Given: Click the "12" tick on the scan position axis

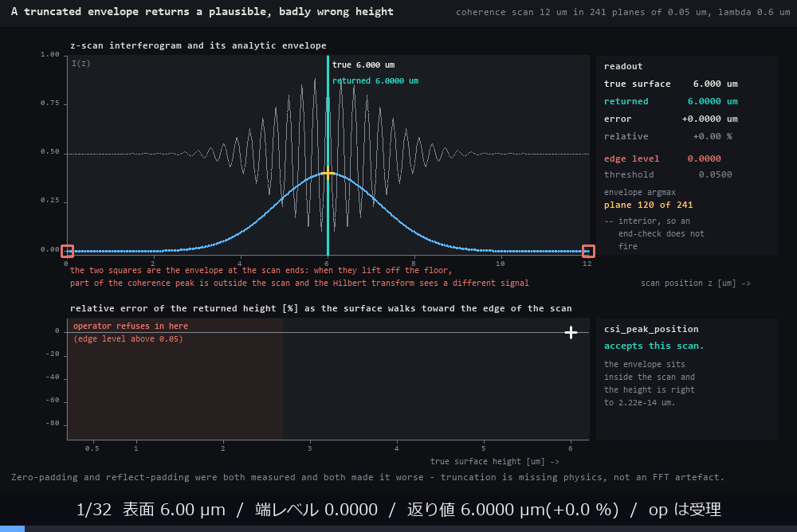Looking at the screenshot, I should pos(587,263).
